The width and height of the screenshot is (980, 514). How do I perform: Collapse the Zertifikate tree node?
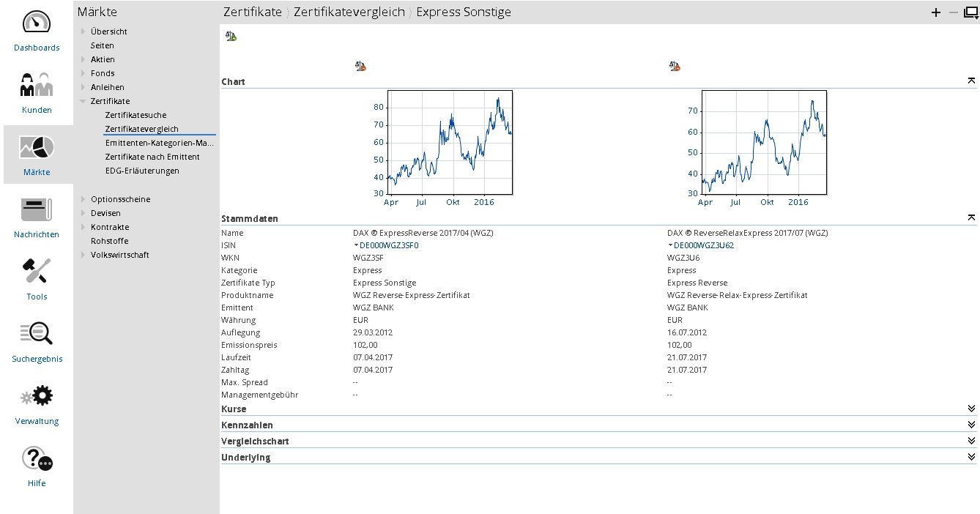click(83, 101)
